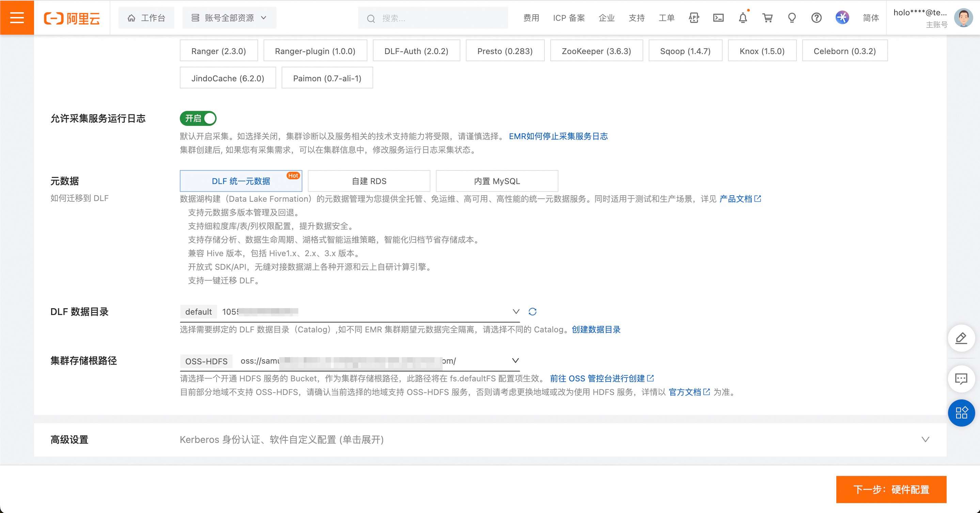Toggle the Sqoop (1.4.7) service
The image size is (980, 513).
tap(685, 51)
